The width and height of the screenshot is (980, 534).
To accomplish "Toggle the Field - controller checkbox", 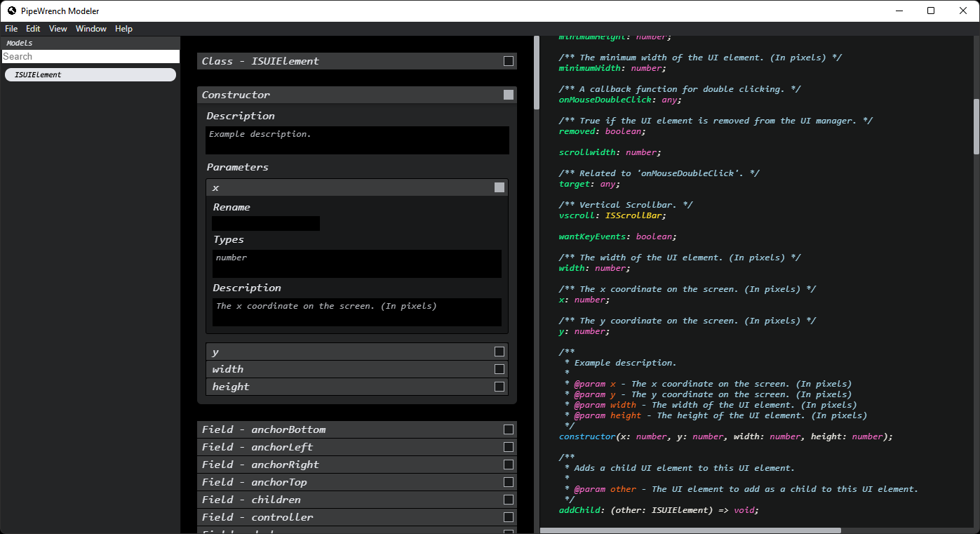I will [509, 517].
